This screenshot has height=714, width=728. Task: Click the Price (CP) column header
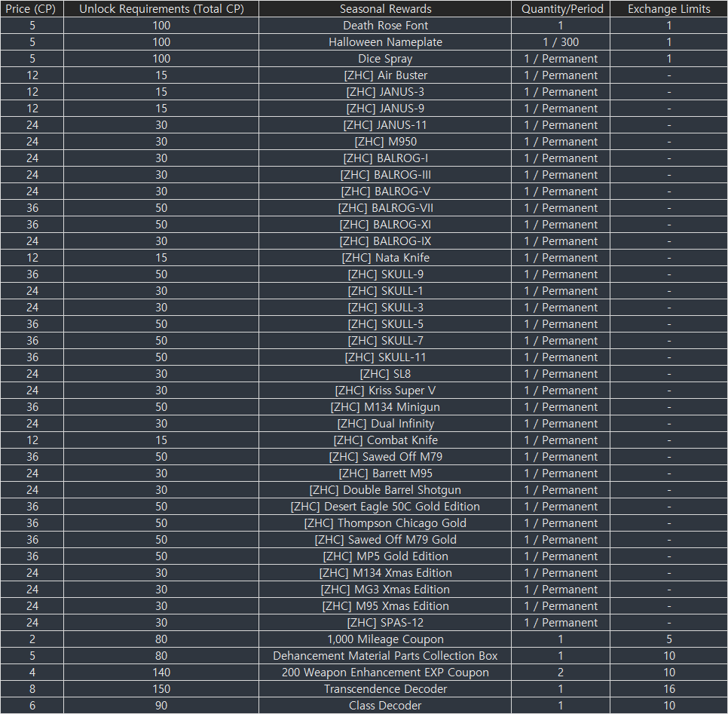pos(32,9)
